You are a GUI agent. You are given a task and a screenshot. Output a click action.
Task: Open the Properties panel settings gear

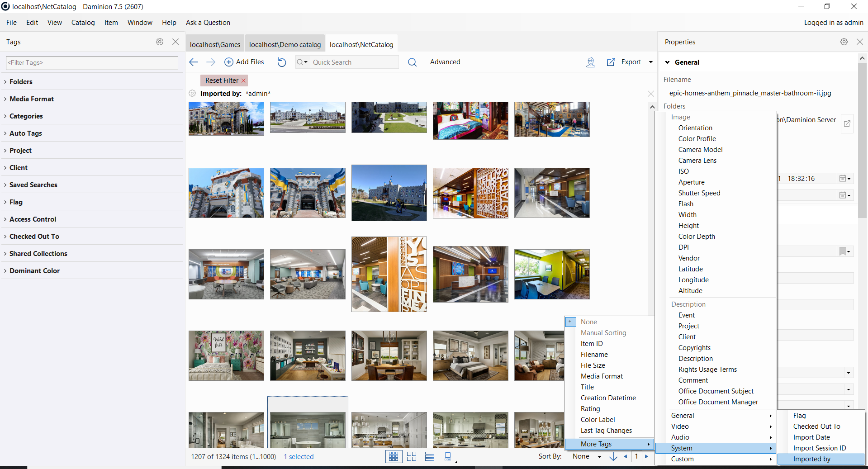coord(844,42)
